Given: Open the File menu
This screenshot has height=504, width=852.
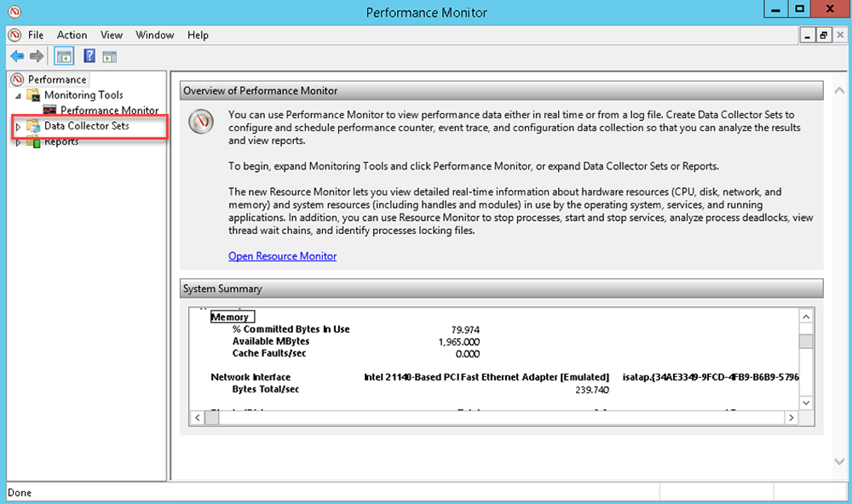Looking at the screenshot, I should pos(36,35).
